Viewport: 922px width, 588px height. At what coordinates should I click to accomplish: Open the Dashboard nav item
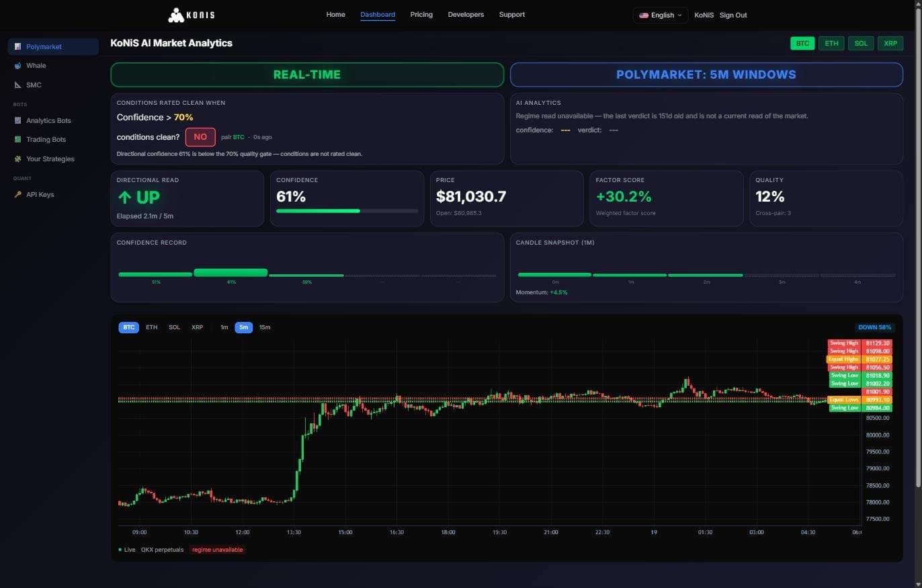(x=378, y=15)
